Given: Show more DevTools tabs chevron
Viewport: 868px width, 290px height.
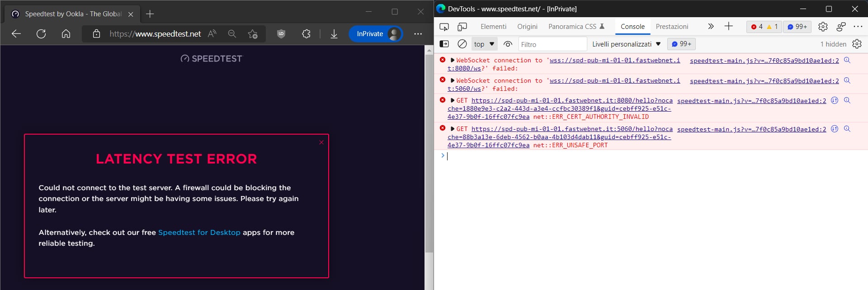Looking at the screenshot, I should [x=711, y=27].
